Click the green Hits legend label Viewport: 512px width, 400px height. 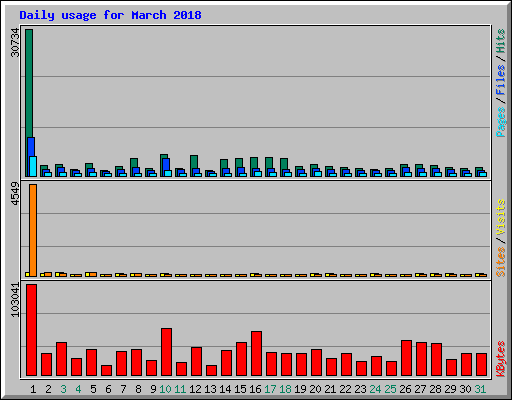[x=501, y=41]
